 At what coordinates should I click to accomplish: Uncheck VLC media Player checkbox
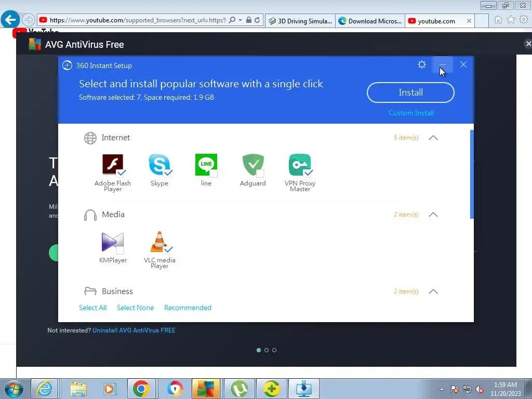[168, 250]
